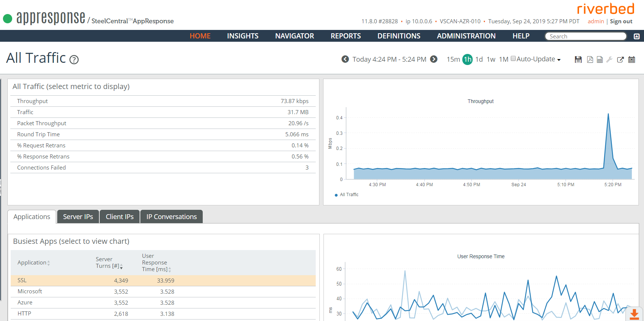
Task: Select the 1d time range
Action: coord(479,59)
